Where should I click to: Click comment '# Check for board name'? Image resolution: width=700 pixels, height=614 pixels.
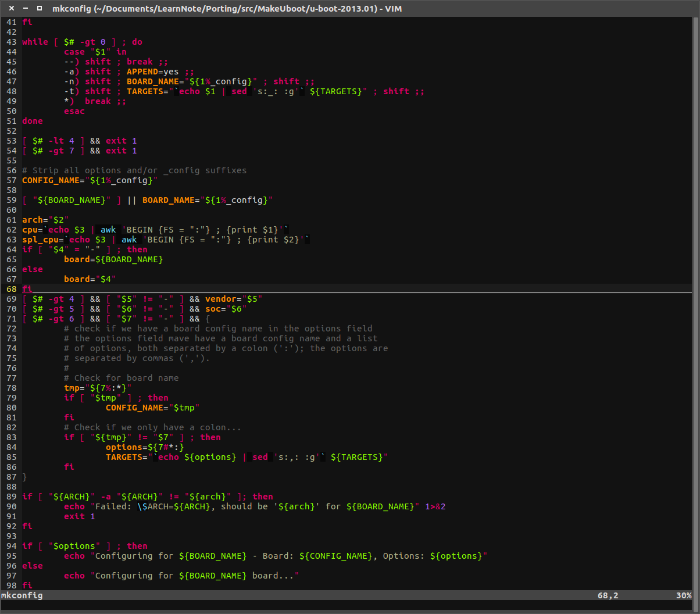pos(122,378)
